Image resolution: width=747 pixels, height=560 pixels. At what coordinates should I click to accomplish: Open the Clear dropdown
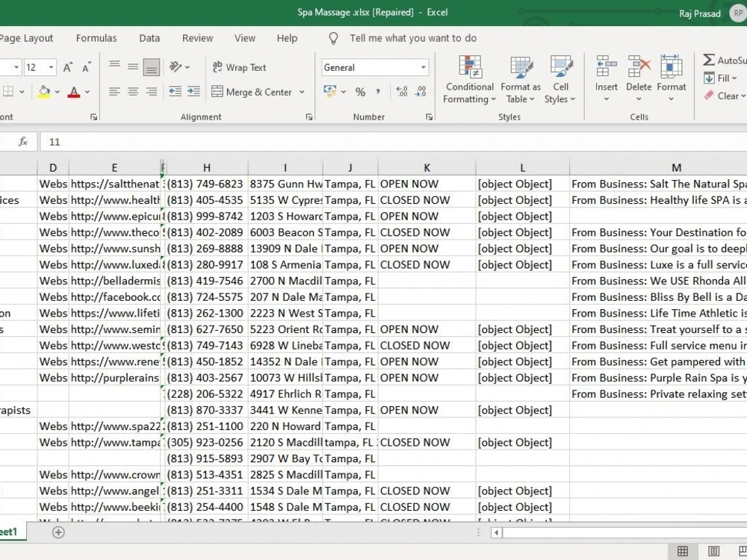click(724, 96)
